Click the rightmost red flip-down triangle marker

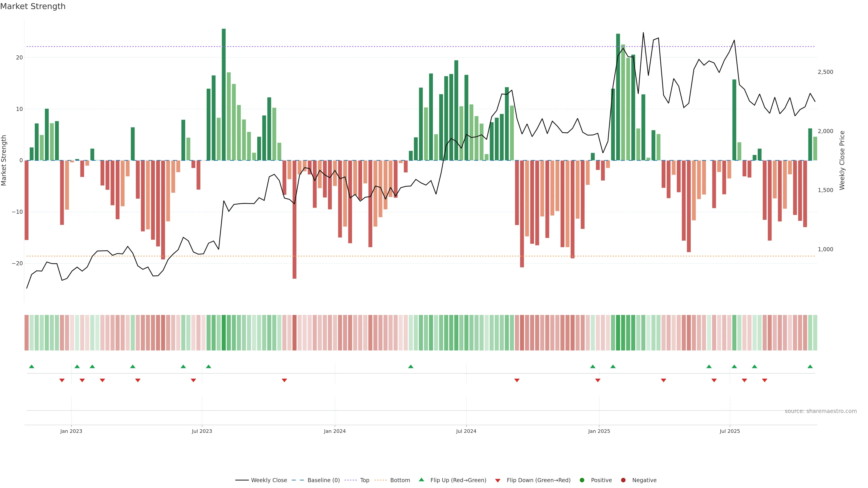pos(764,380)
